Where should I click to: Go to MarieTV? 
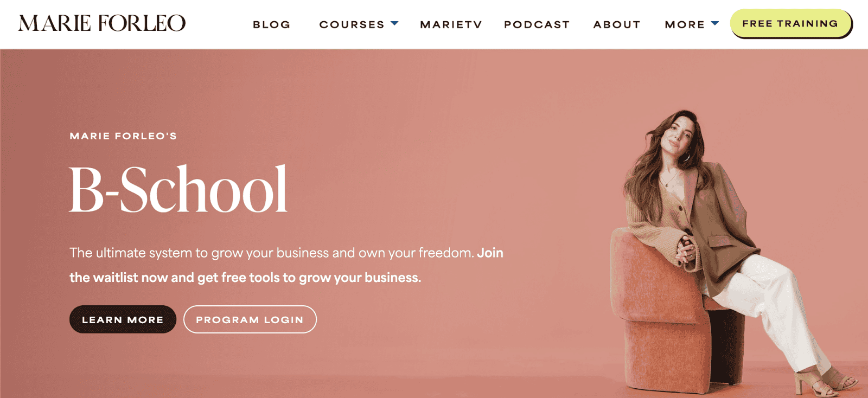coord(451,24)
